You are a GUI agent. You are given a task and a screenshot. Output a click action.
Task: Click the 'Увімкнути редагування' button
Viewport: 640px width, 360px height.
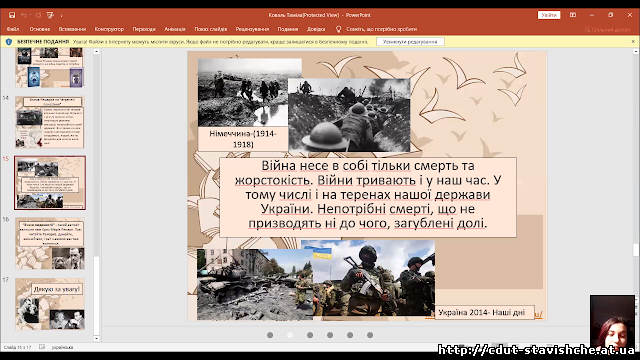[x=410, y=42]
